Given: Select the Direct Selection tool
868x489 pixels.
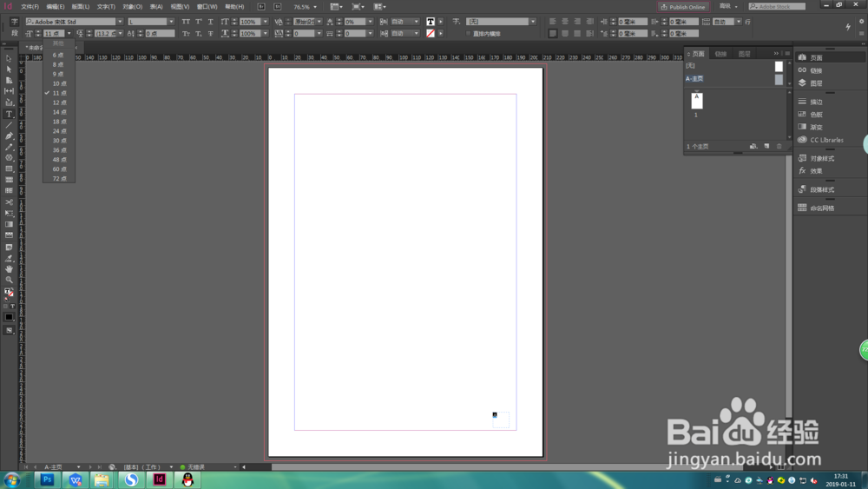Looking at the screenshot, I should (x=9, y=69).
